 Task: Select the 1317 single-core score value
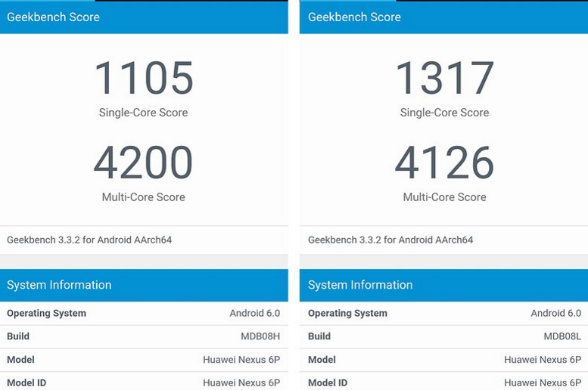pos(444,78)
